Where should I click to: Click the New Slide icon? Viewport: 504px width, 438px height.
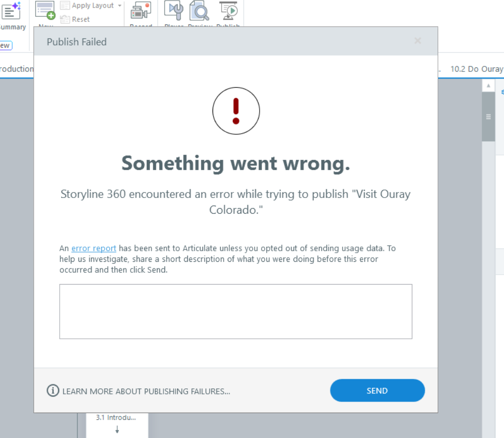coord(45,11)
